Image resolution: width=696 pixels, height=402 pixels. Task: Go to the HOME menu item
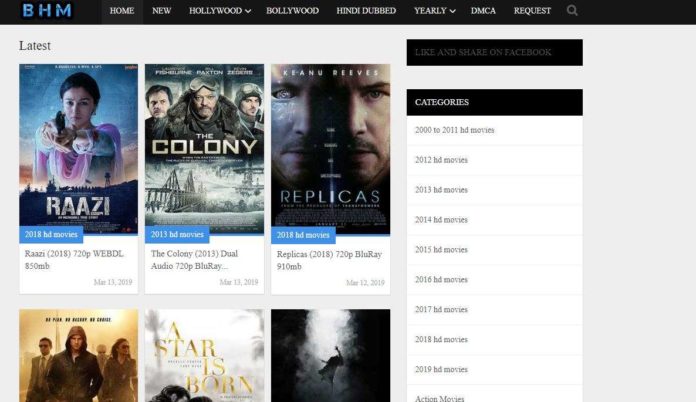(x=122, y=11)
